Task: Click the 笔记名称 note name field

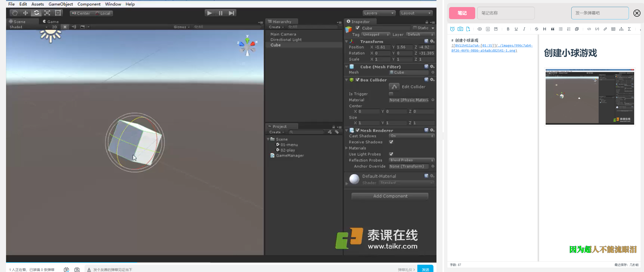Action: tap(506, 13)
